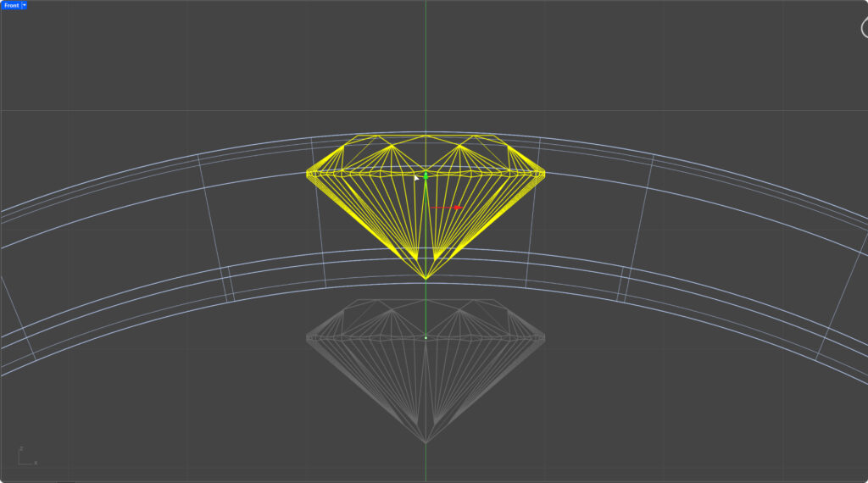868x483 pixels.
Task: Click the yellow diamond's bottom culet tip
Action: (x=426, y=278)
